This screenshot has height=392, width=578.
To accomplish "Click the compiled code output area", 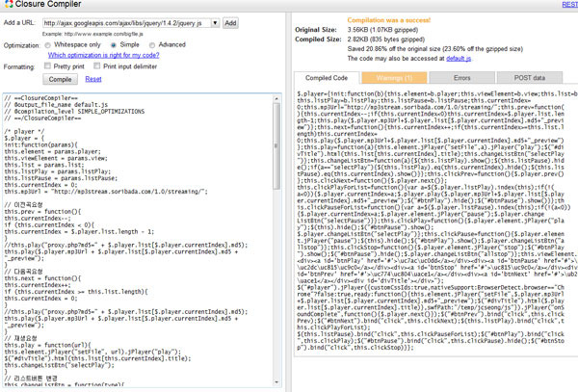I will coord(436,222).
